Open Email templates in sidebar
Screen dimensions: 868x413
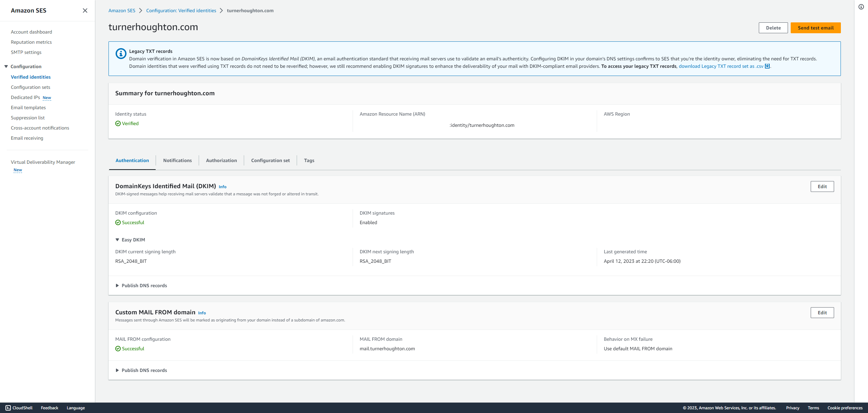pos(28,107)
